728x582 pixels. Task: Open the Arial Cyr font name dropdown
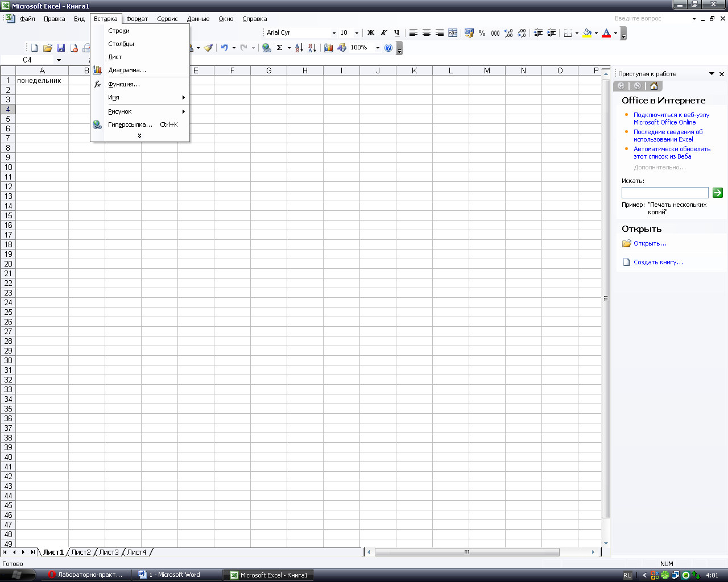[x=334, y=33]
